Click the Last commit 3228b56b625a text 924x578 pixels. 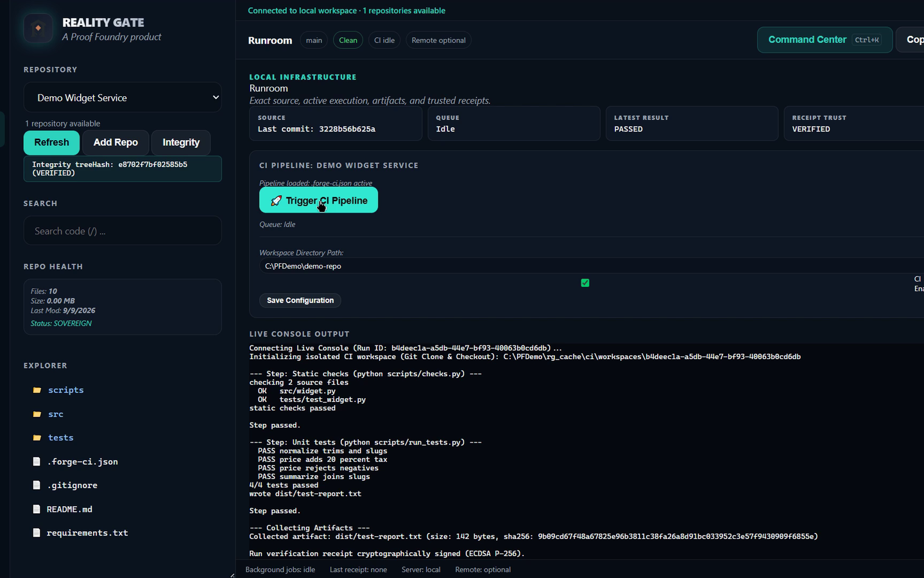[x=316, y=129]
